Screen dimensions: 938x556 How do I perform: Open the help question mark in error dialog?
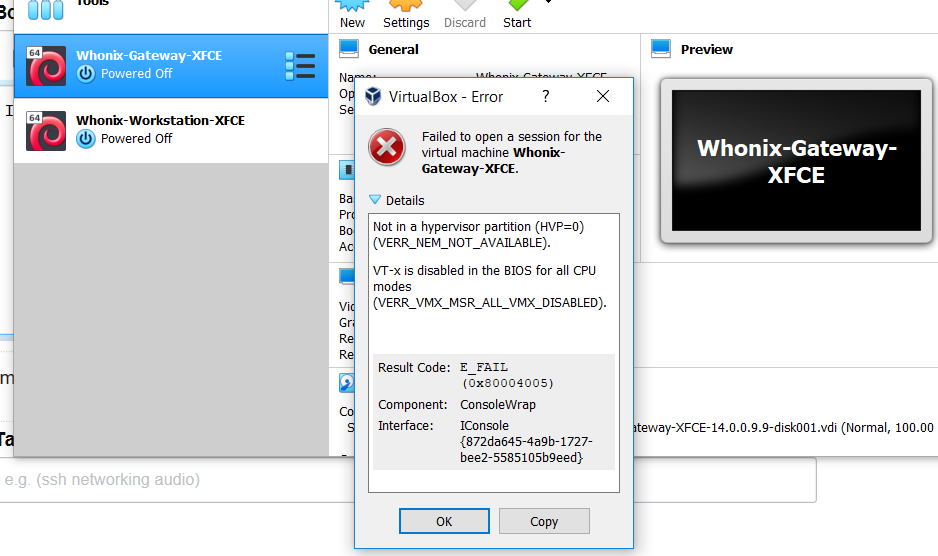(546, 96)
